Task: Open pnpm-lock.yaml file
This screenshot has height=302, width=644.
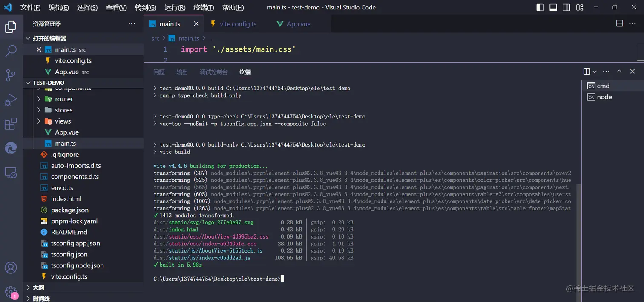Action: (x=83, y=221)
